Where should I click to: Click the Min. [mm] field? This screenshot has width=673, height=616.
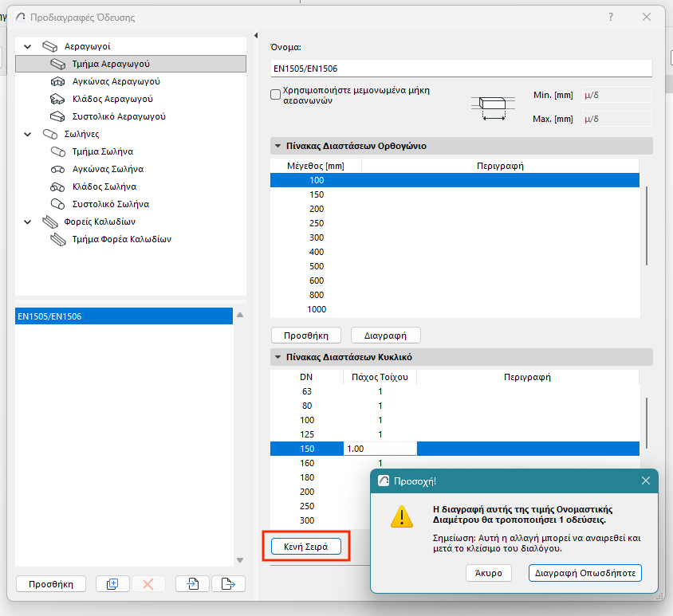click(616, 95)
